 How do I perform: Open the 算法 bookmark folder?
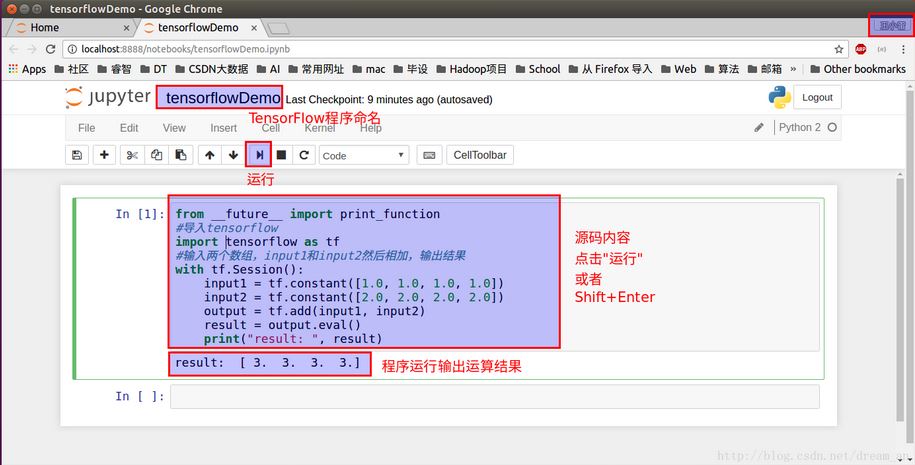pyautogui.click(x=722, y=69)
